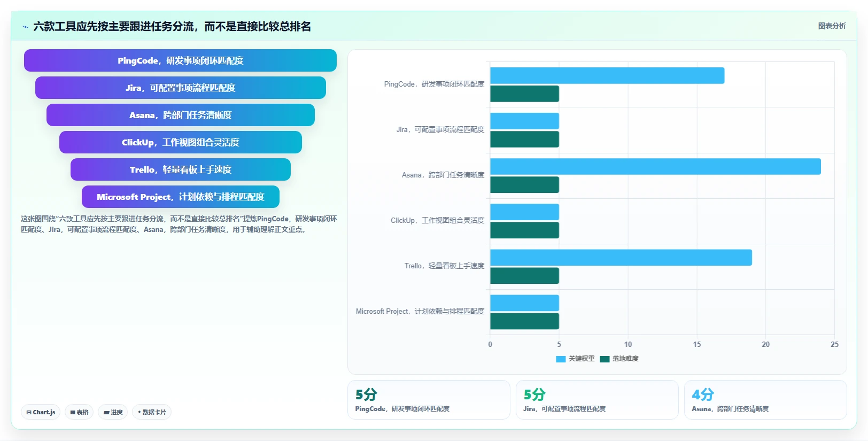This screenshot has height=441, width=868.
Task: Click Jira's blue 关键权重 bar
Action: pyautogui.click(x=524, y=121)
